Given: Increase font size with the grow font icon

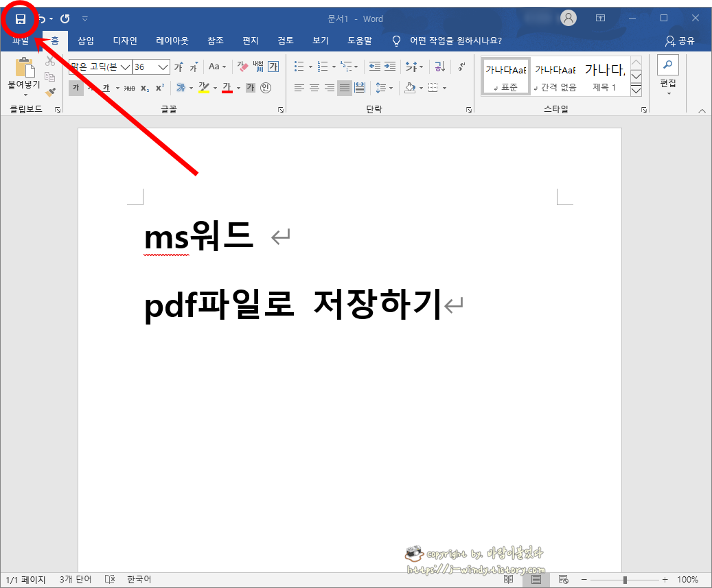Looking at the screenshot, I should coord(179,67).
